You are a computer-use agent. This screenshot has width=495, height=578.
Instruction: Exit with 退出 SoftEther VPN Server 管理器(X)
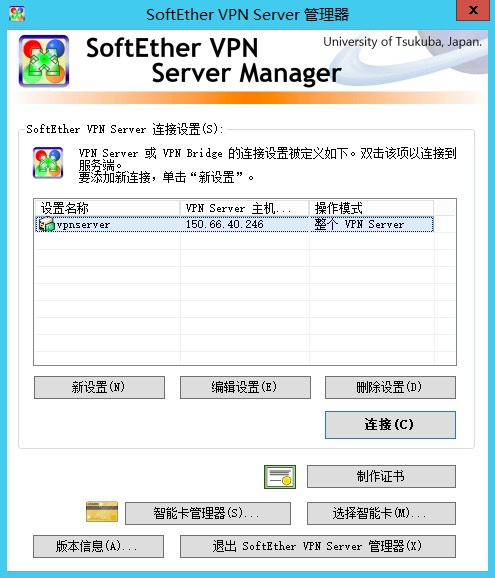(318, 546)
